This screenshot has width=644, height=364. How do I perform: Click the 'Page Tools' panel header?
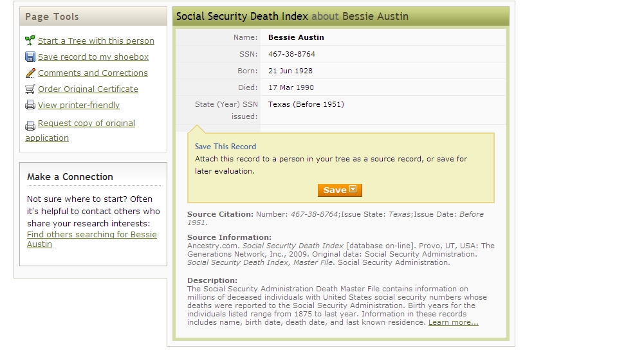pyautogui.click(x=52, y=17)
